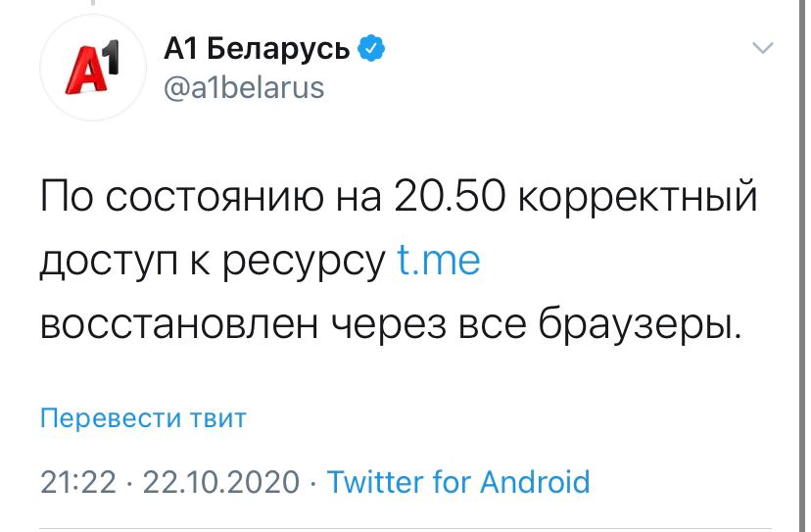Expand the tweet options chevron
The height and width of the screenshot is (532, 811).
(761, 48)
